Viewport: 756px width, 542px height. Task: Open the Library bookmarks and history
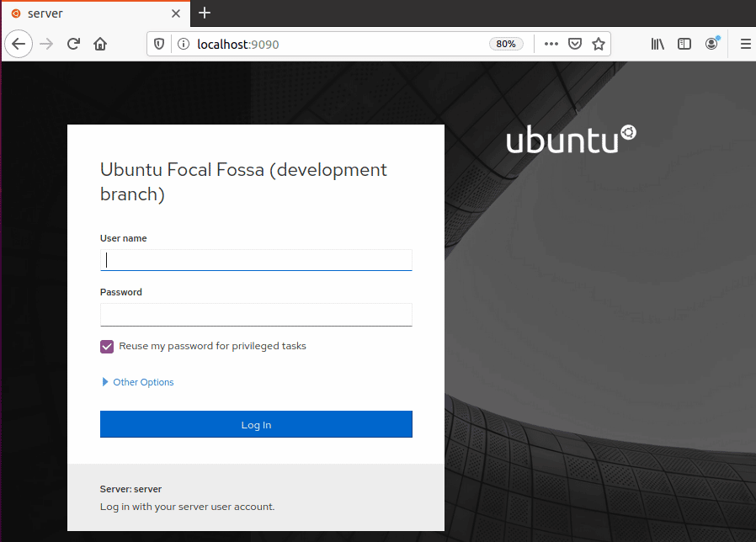(x=658, y=44)
